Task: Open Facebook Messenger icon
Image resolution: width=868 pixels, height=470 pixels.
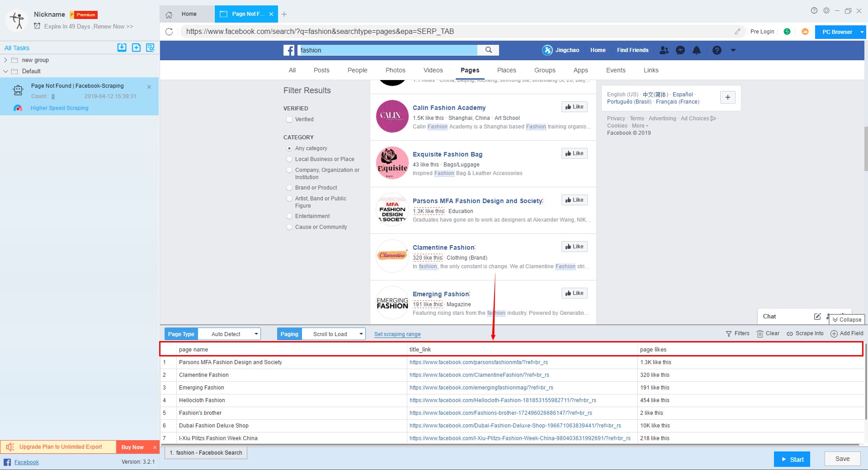Action: pos(680,50)
